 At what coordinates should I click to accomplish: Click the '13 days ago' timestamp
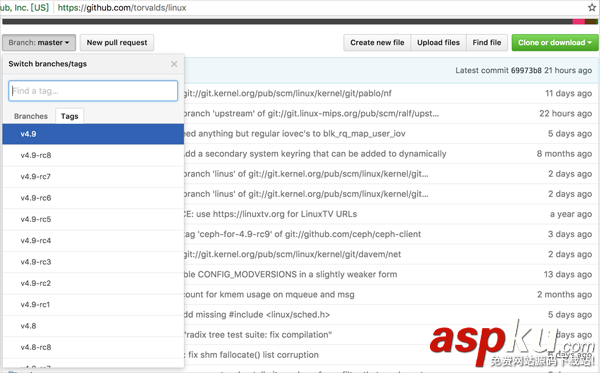coord(568,274)
